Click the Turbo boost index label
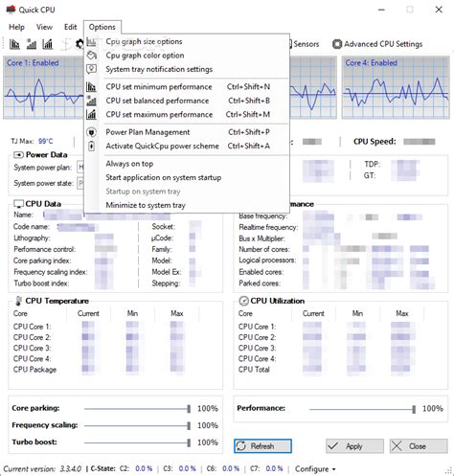The image size is (454, 476). [41, 283]
